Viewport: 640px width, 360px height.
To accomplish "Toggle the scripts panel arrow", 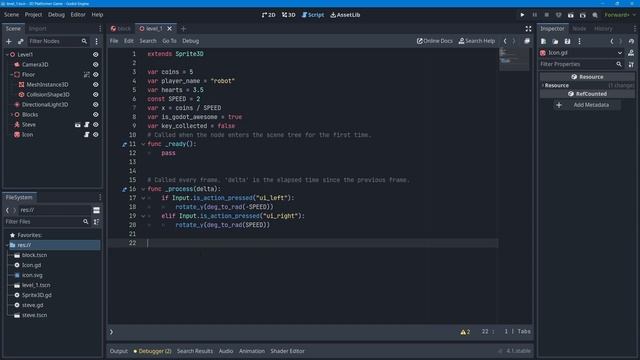I will tap(111, 332).
